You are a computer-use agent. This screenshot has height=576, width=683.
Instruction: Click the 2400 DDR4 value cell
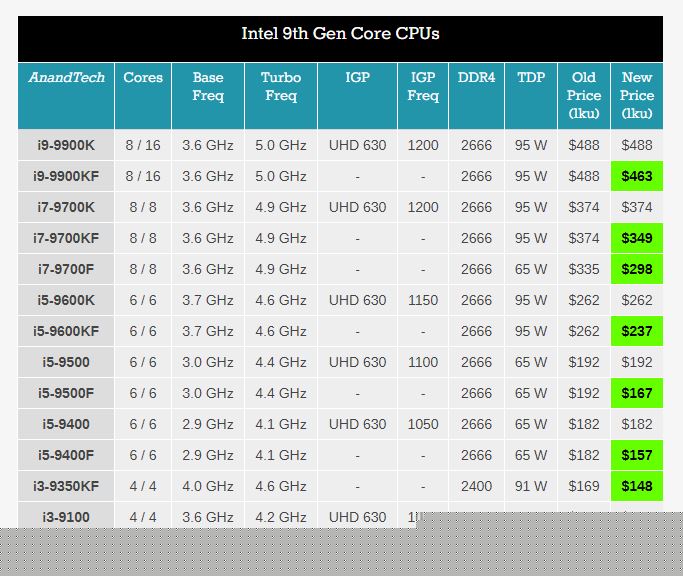point(477,486)
